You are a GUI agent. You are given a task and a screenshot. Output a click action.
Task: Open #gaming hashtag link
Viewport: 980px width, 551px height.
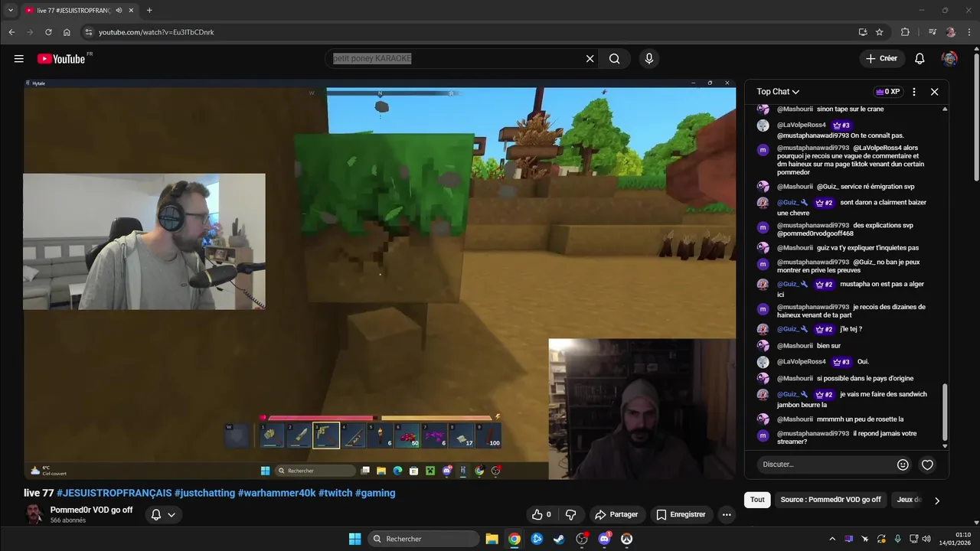point(375,493)
